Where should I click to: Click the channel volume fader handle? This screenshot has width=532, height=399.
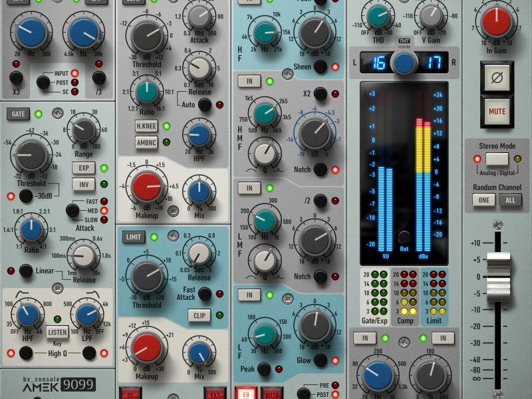(x=498, y=276)
